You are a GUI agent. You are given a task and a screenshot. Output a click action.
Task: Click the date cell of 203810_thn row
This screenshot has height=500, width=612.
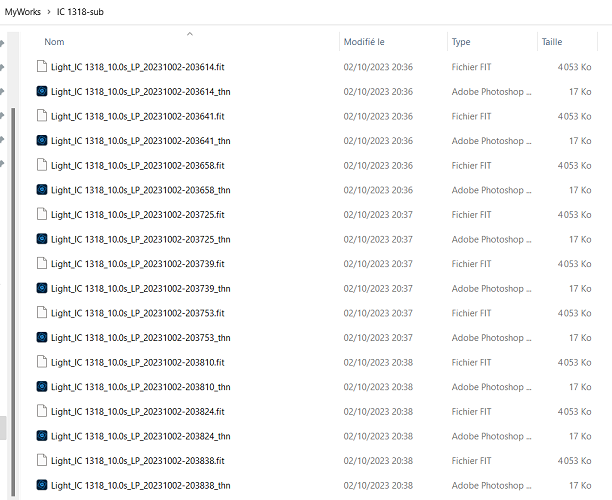point(378,386)
